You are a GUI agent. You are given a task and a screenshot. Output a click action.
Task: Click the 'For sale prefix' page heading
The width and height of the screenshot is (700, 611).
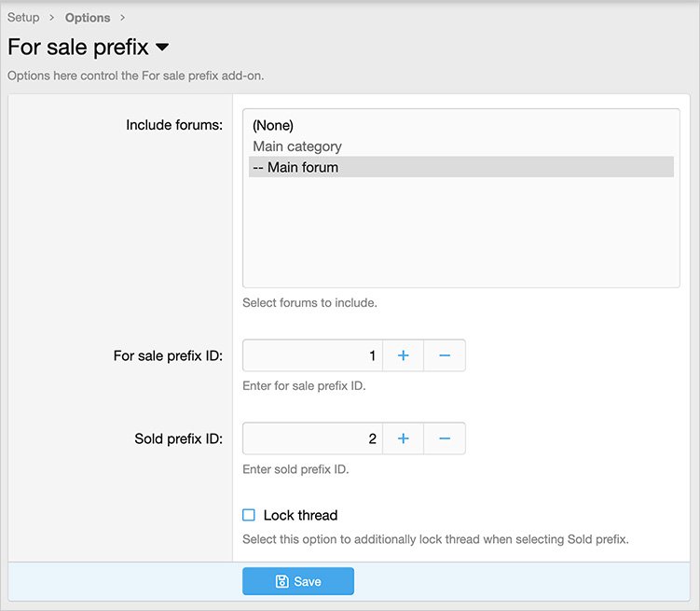(77, 47)
